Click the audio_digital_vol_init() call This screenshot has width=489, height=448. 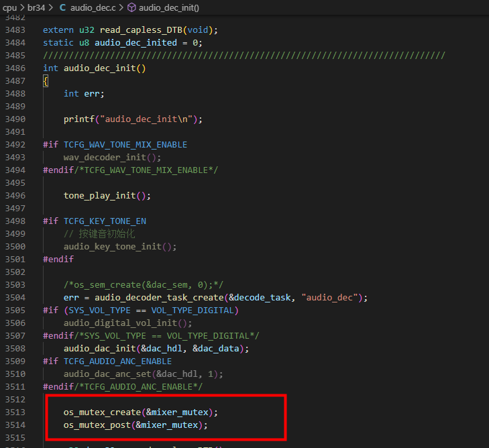pos(127,323)
